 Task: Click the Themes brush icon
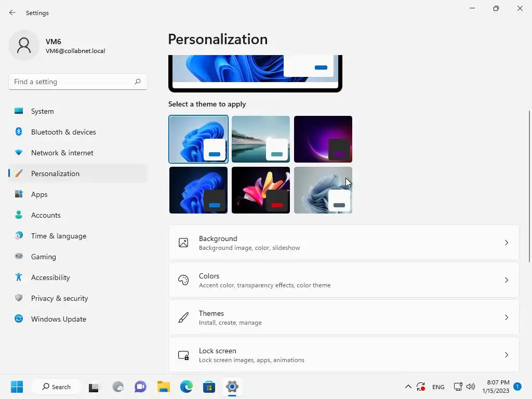tap(183, 317)
